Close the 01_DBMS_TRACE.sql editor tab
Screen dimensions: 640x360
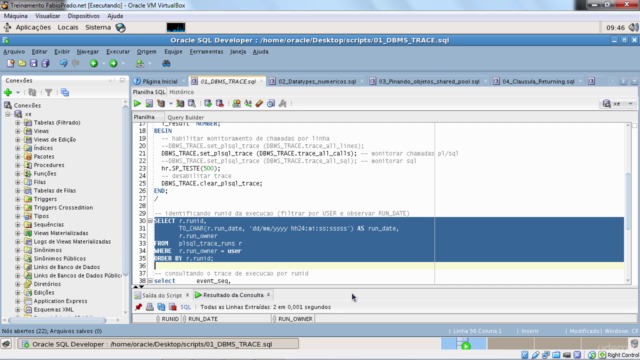tap(262, 81)
